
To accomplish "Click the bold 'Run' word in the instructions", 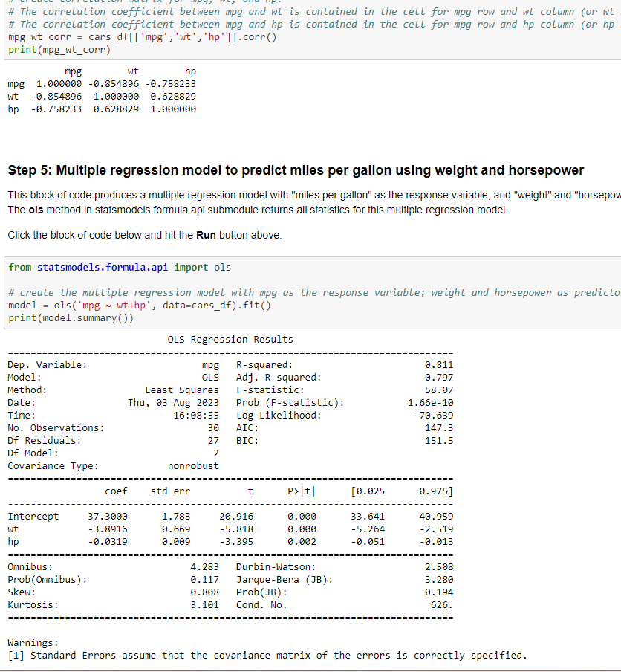I will pyautogui.click(x=206, y=236).
